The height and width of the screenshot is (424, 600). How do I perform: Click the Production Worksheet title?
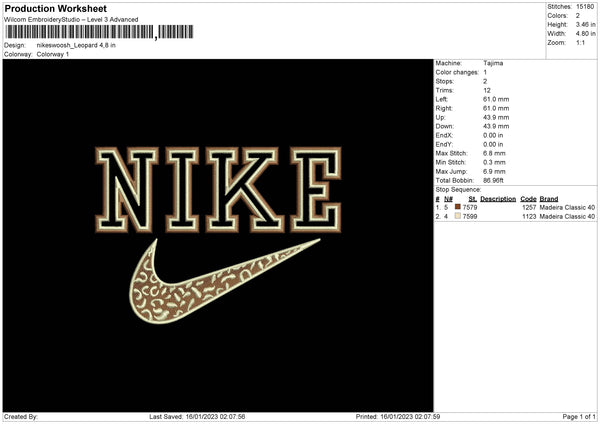click(55, 8)
